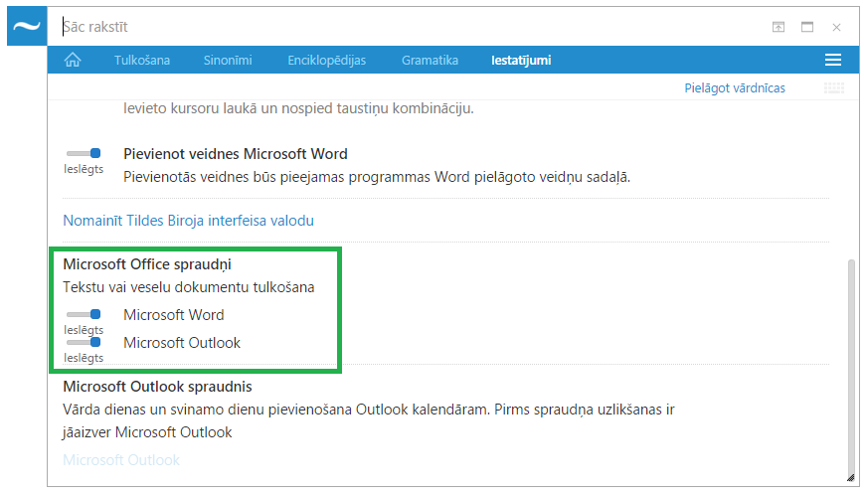This screenshot has width=868, height=495.
Task: Open the on-screen keyboard icon
Action: click(x=833, y=88)
